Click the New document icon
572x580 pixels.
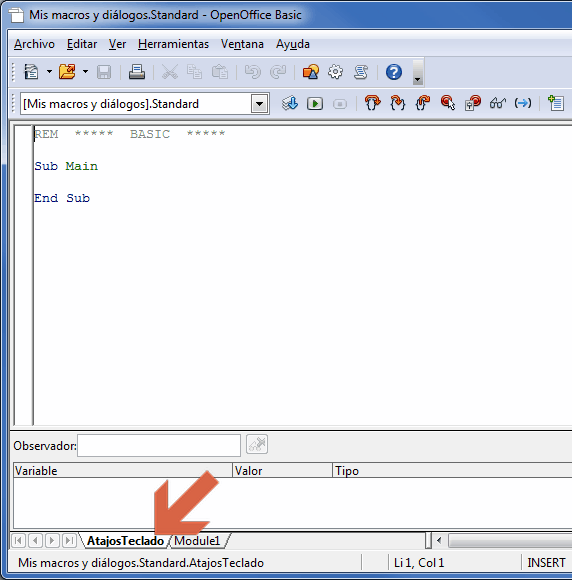pyautogui.click(x=31, y=72)
